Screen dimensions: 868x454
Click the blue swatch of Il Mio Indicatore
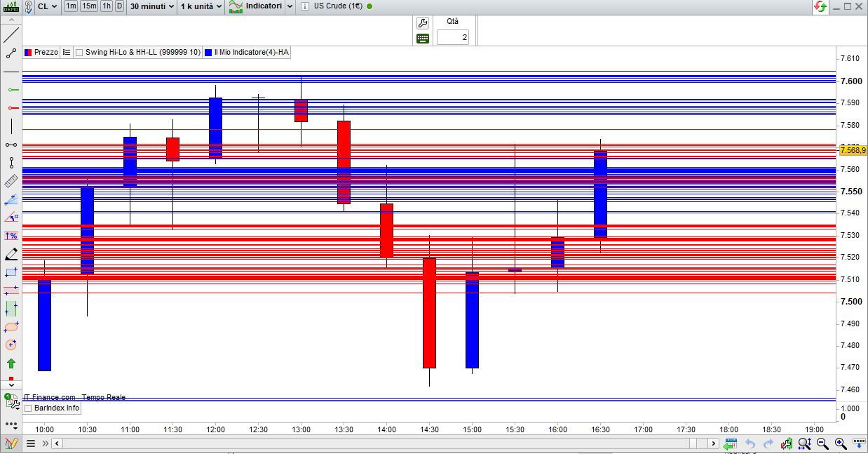[208, 52]
